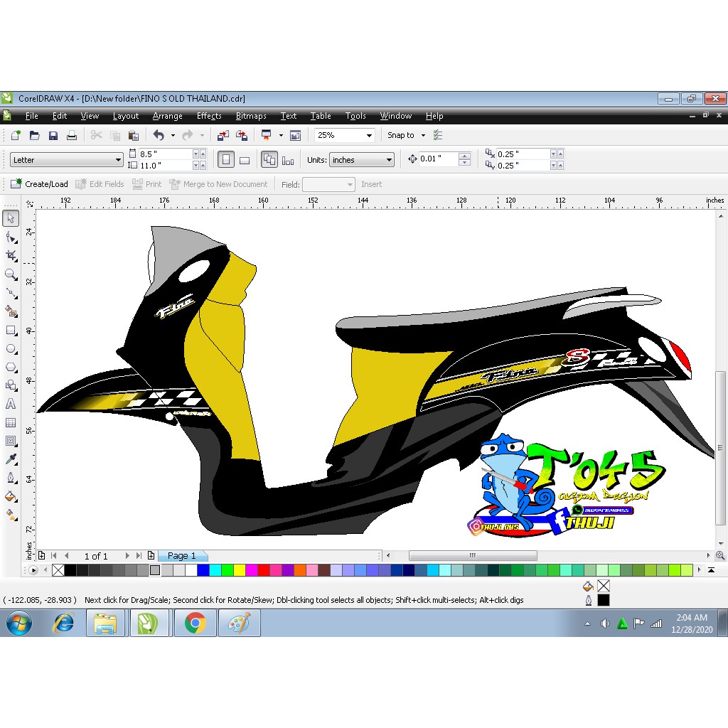Select the Freehand tool
The height and width of the screenshot is (728, 728).
pos(11,293)
